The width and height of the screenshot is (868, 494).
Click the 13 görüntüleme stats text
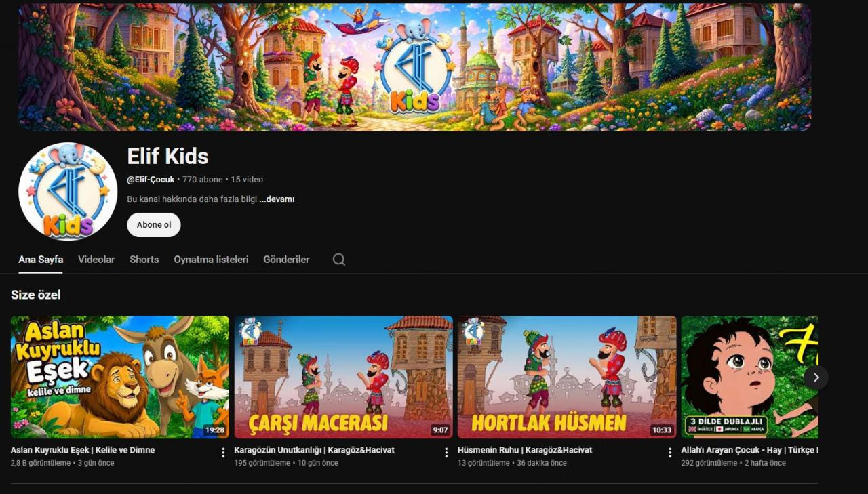[484, 463]
